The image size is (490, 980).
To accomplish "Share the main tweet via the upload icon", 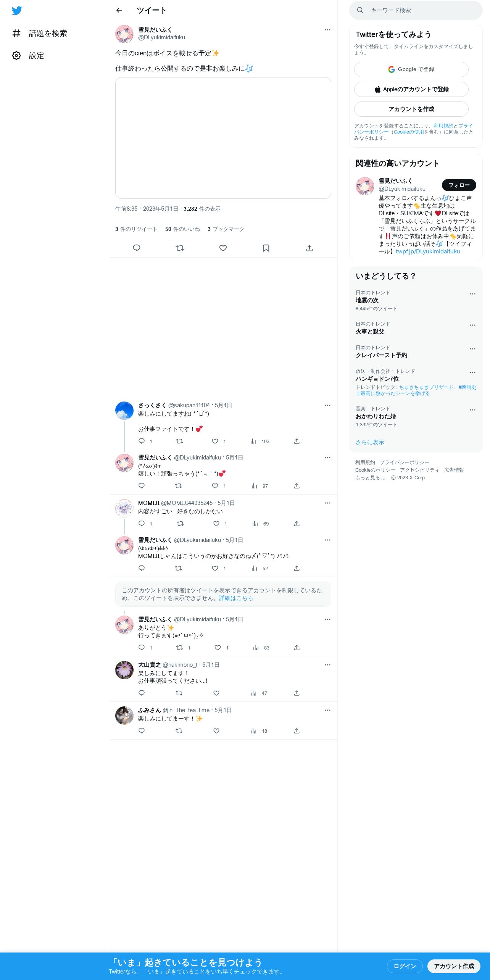I will (309, 248).
